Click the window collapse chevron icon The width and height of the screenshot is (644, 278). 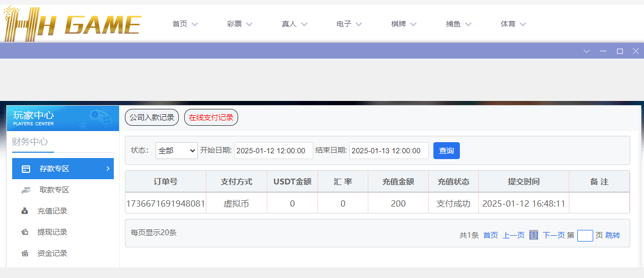(x=586, y=51)
